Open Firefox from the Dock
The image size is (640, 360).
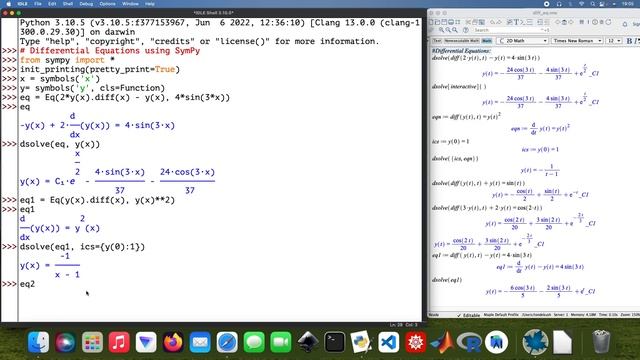(173, 342)
